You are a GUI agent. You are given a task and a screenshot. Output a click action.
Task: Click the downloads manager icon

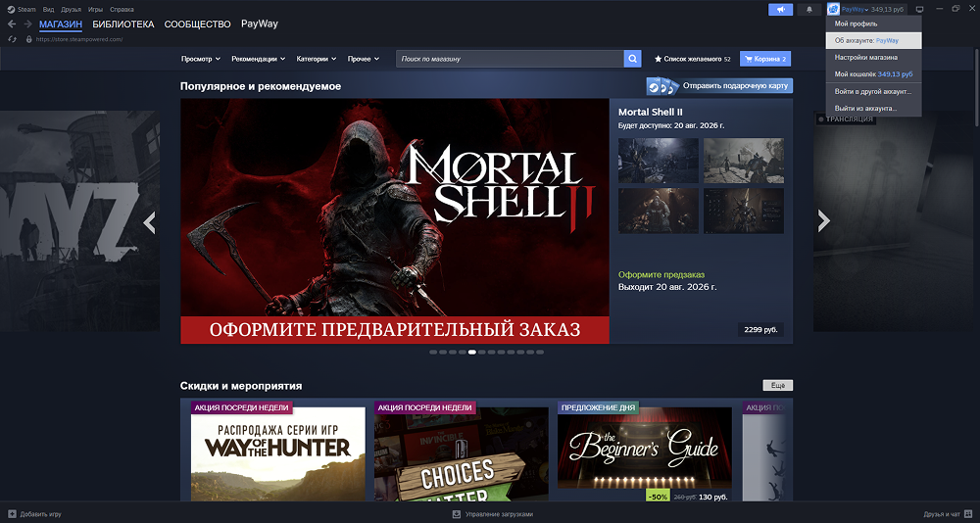(457, 514)
